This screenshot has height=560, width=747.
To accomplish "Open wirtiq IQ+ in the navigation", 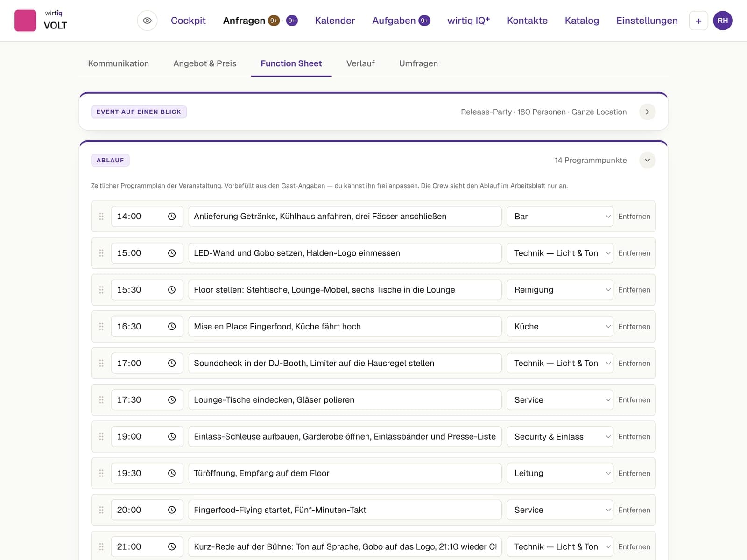I will point(469,21).
